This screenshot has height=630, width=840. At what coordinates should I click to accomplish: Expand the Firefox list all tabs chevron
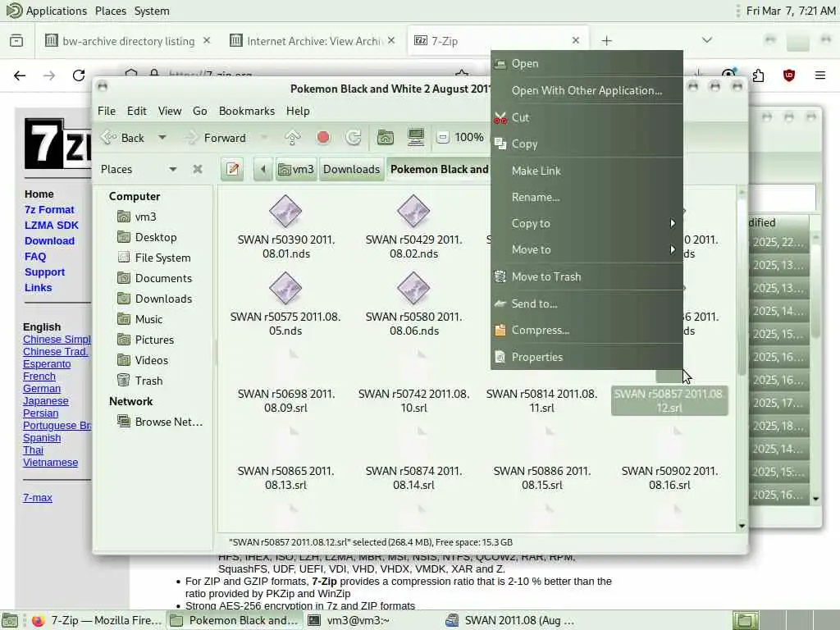707,41
